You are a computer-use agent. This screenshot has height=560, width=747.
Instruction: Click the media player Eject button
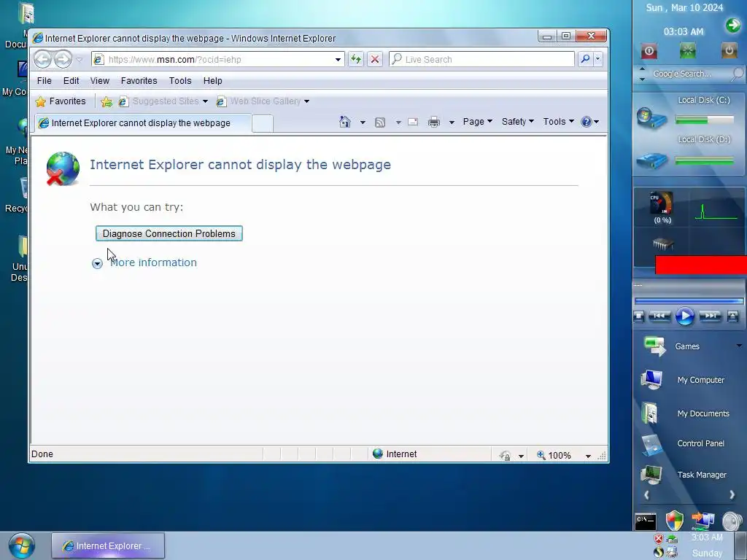click(x=732, y=316)
